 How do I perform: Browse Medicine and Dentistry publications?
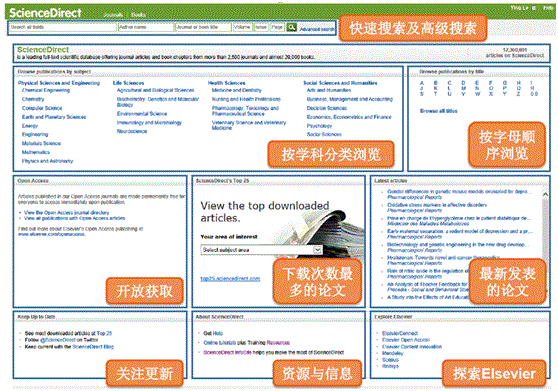point(237,90)
